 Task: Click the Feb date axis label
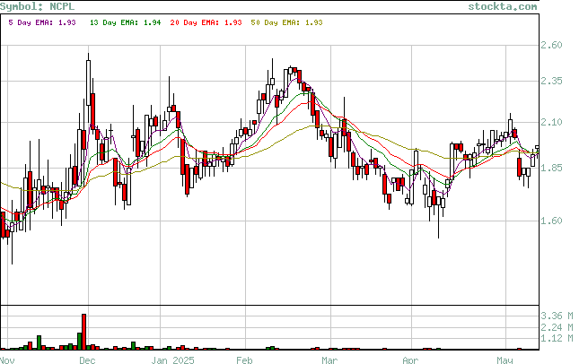tap(244, 360)
